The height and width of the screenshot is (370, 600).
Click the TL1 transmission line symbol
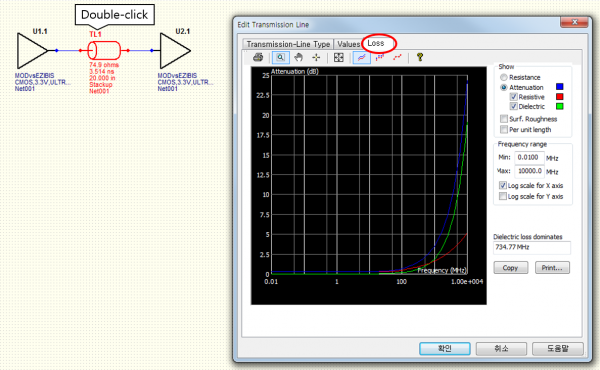pyautogui.click(x=104, y=50)
